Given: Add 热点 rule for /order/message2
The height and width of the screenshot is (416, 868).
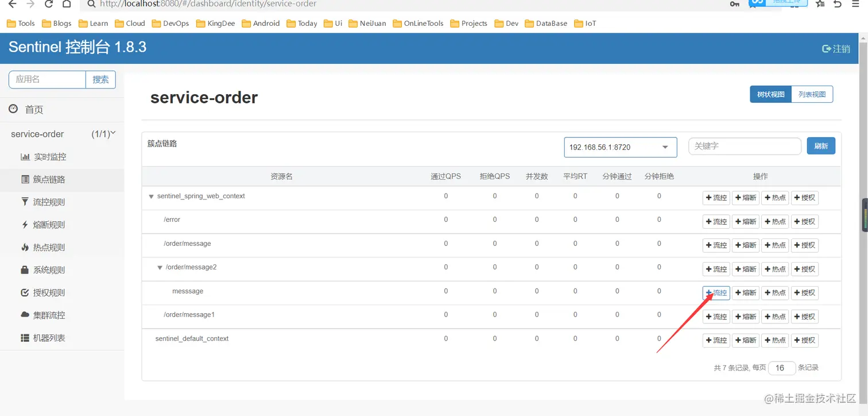Looking at the screenshot, I should (x=775, y=269).
